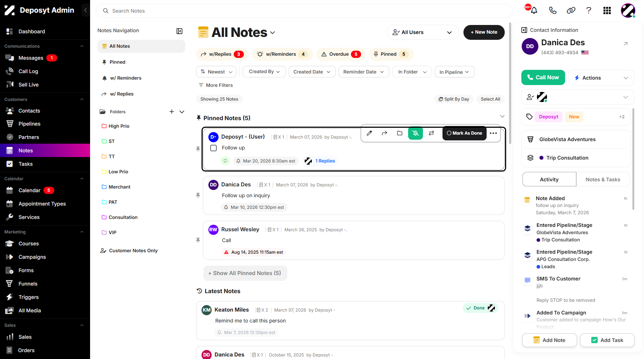Click the reply arrow on Deposyt note

[x=384, y=133]
